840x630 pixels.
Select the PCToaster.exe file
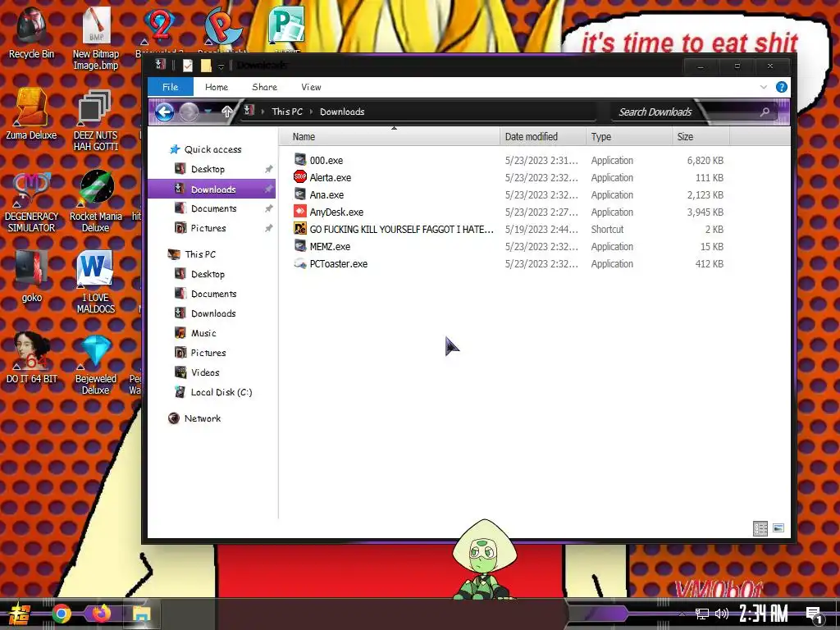click(338, 263)
